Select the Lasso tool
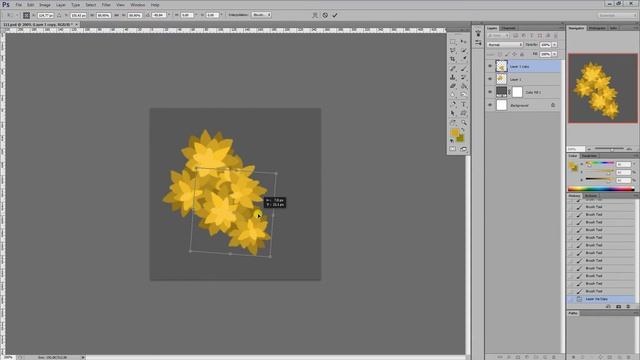The image size is (640, 360). click(453, 51)
